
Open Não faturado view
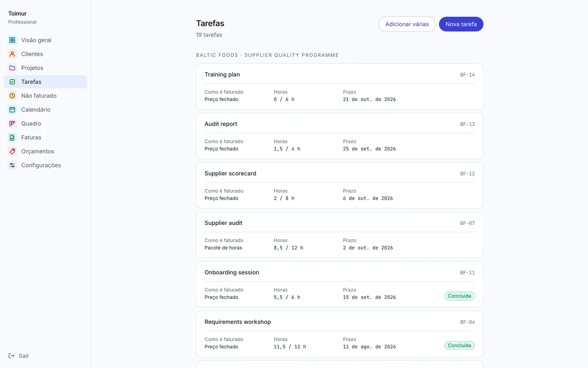tap(46, 96)
